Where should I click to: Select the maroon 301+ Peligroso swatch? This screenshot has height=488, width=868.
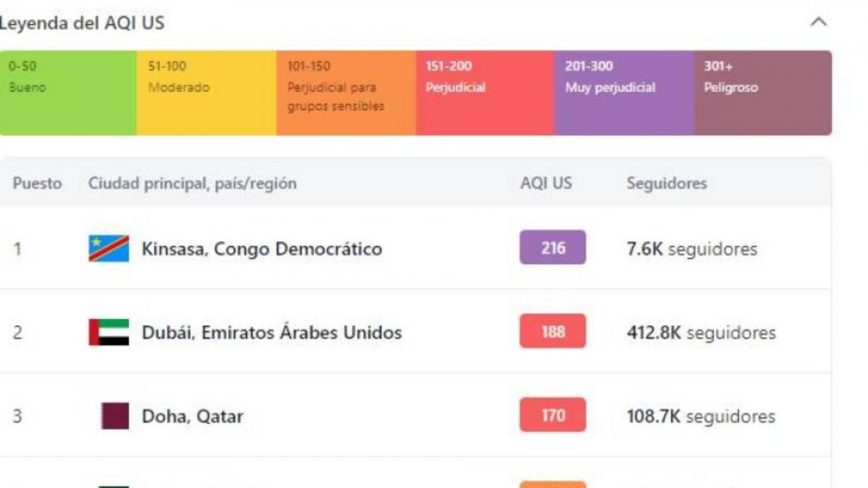point(763,93)
